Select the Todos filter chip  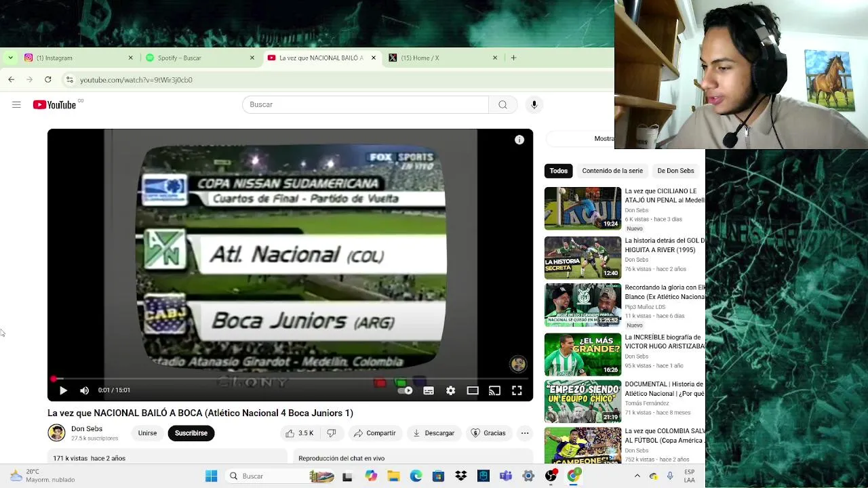click(559, 171)
